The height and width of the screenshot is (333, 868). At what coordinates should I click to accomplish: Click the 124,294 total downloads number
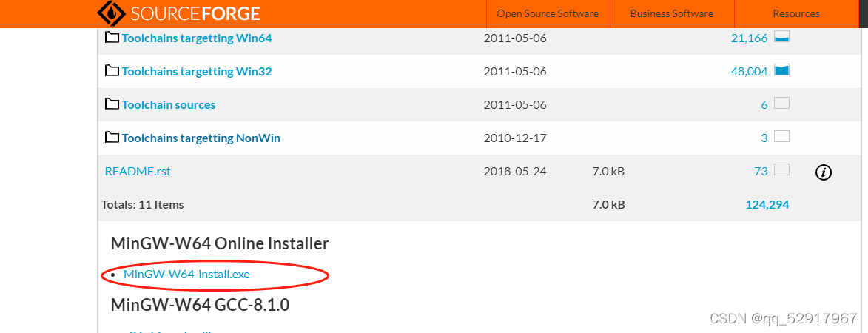pos(767,205)
